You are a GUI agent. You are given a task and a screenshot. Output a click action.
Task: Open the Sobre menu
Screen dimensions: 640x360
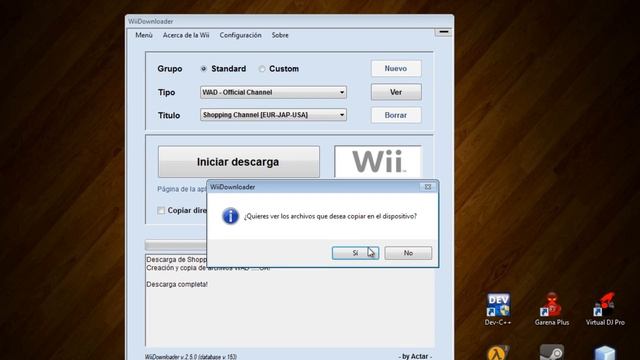[280, 36]
